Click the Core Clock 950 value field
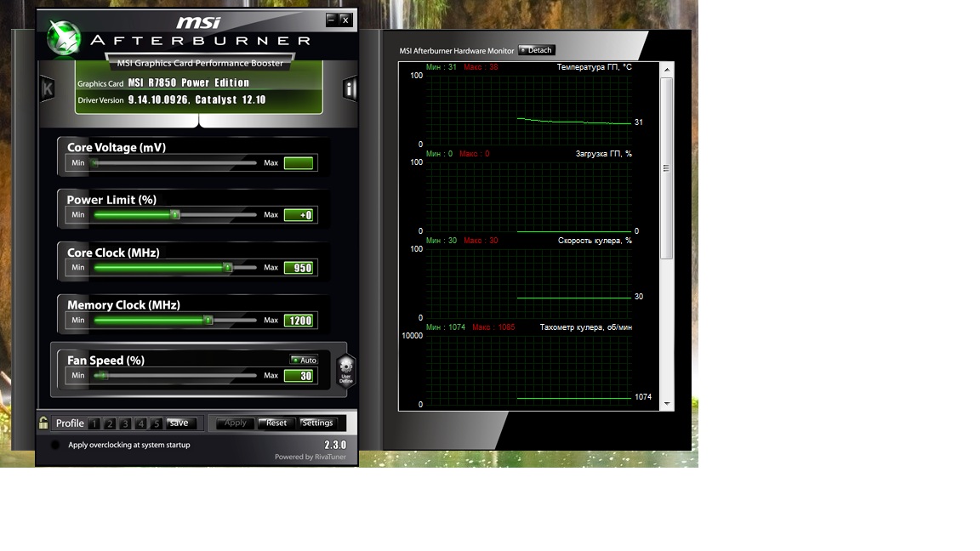Viewport: 980px width, 551px height. tap(299, 268)
